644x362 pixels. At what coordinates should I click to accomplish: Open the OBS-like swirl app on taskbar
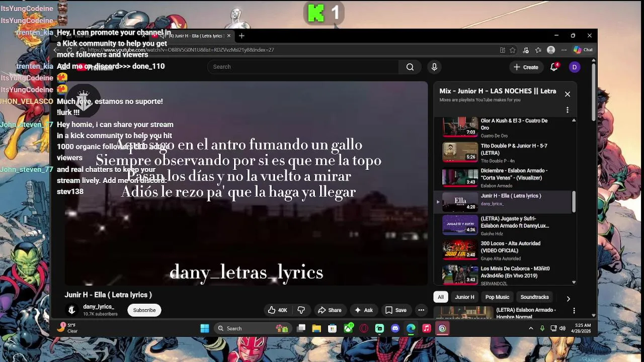pyautogui.click(x=442, y=328)
